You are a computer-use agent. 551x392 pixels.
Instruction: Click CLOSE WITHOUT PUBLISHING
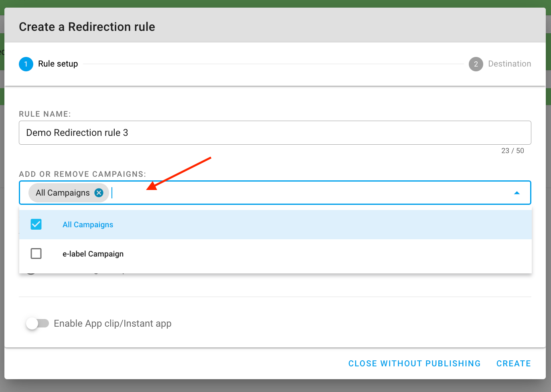click(414, 363)
